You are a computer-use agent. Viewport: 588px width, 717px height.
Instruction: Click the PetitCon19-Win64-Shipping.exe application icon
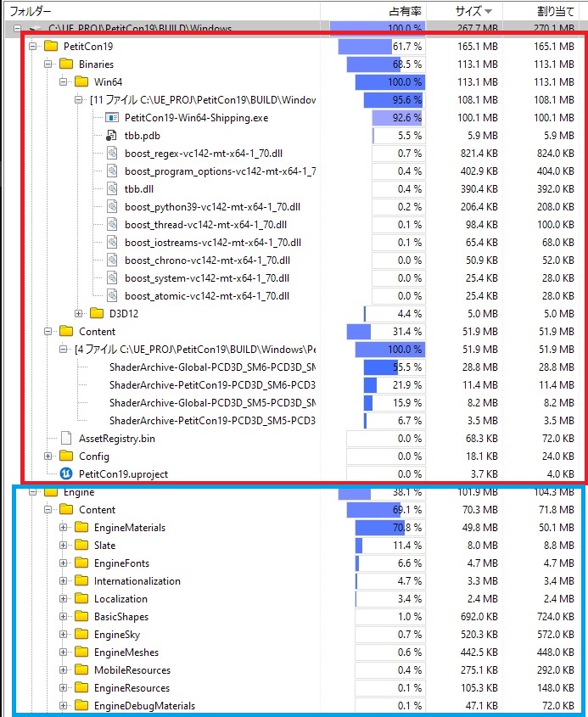tap(112, 117)
